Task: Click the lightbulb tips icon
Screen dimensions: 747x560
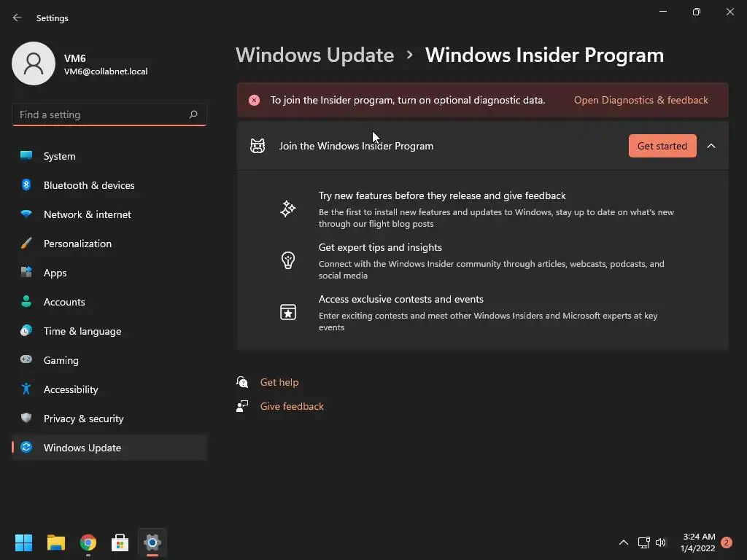Action: tap(287, 260)
